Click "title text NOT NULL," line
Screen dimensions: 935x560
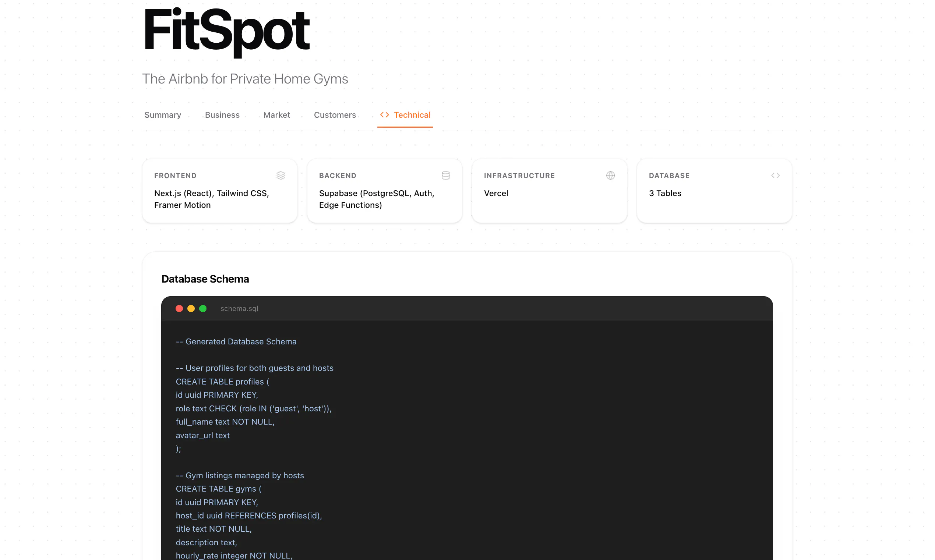point(214,529)
